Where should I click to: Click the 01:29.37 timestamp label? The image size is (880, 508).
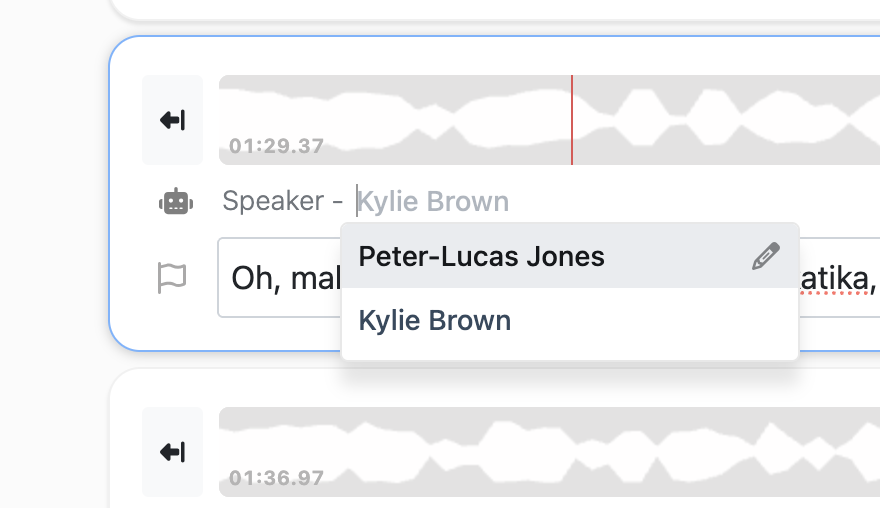coord(276,146)
